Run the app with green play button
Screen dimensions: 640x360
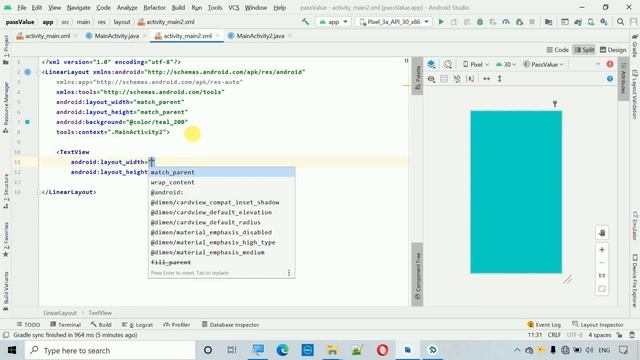(x=441, y=22)
